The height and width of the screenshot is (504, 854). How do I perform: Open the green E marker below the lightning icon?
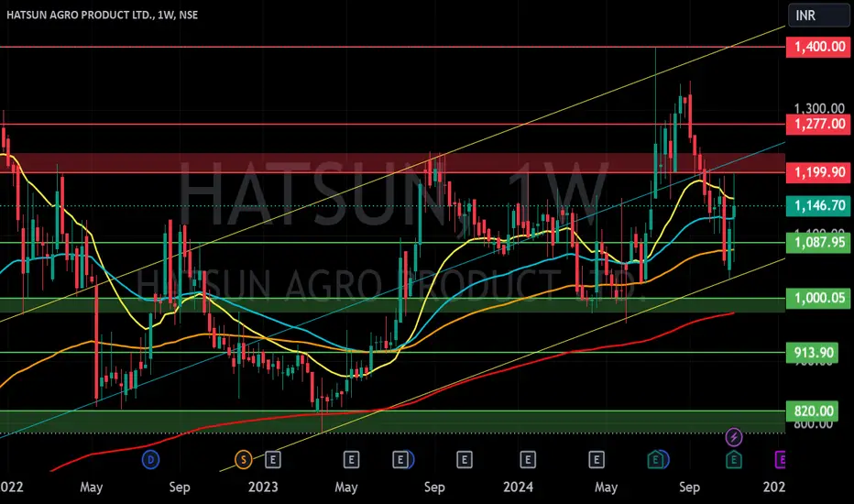pos(734,460)
